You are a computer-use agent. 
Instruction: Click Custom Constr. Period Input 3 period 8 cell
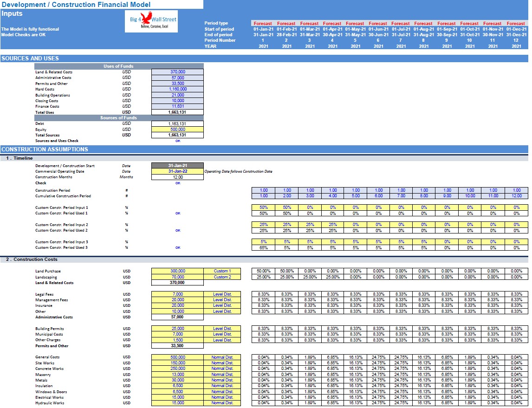point(424,242)
